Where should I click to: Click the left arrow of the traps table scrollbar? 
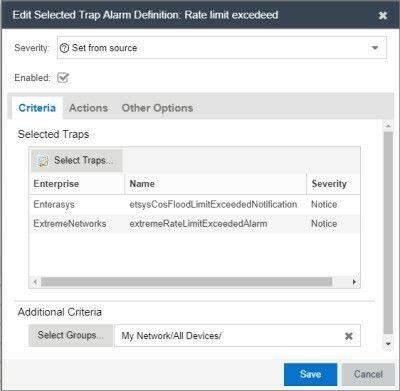[x=35, y=282]
